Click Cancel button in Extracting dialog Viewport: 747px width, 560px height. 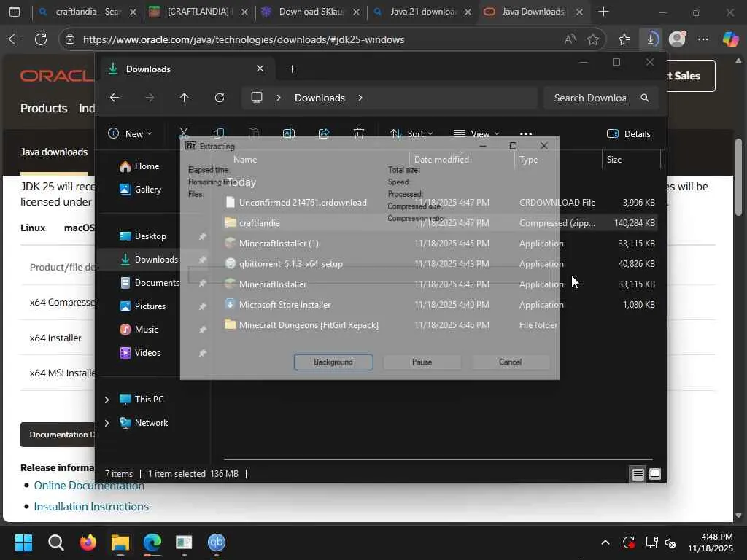(510, 362)
